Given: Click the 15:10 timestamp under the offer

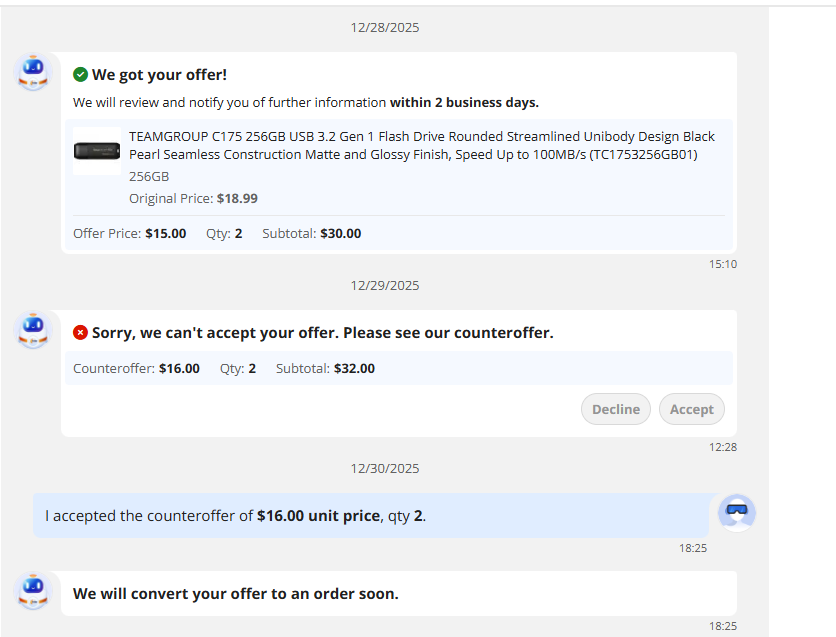Looking at the screenshot, I should (x=723, y=264).
